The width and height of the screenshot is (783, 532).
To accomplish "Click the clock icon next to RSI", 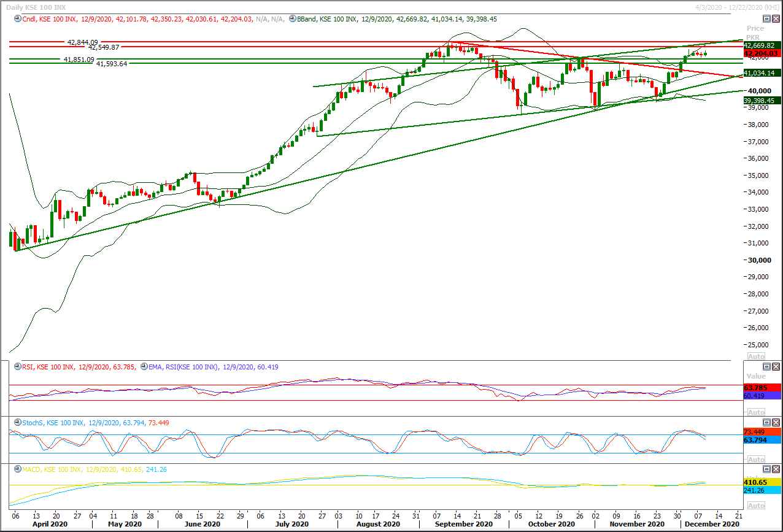I will [17, 367].
